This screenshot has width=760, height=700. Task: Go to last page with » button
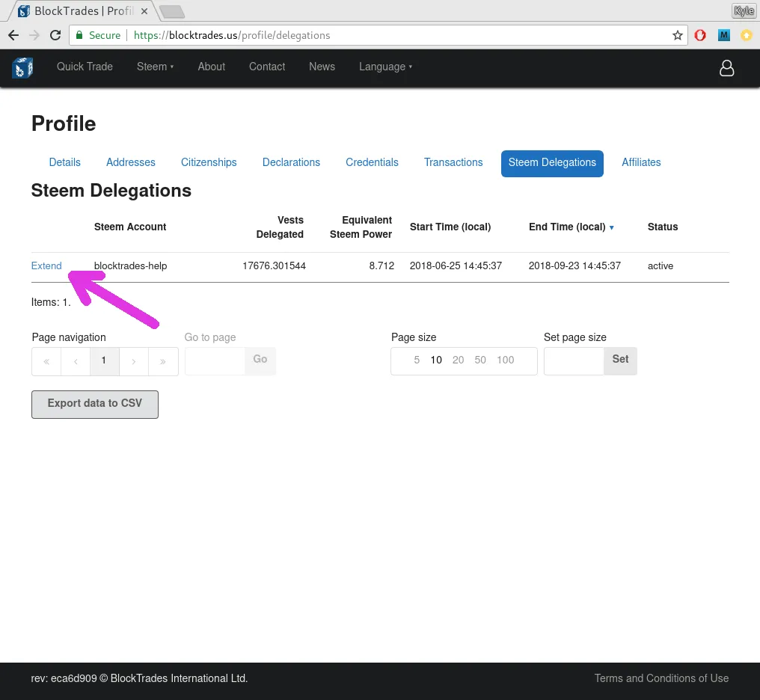point(163,361)
